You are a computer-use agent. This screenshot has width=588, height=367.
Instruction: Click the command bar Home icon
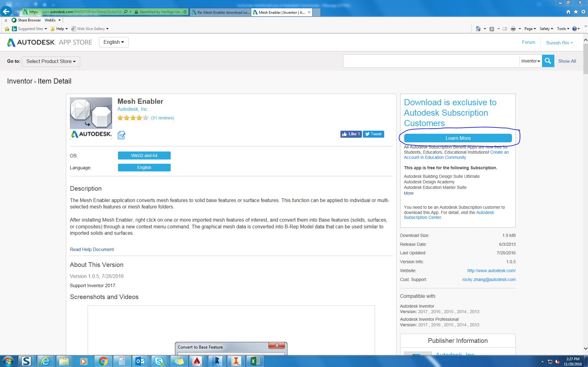(x=478, y=29)
